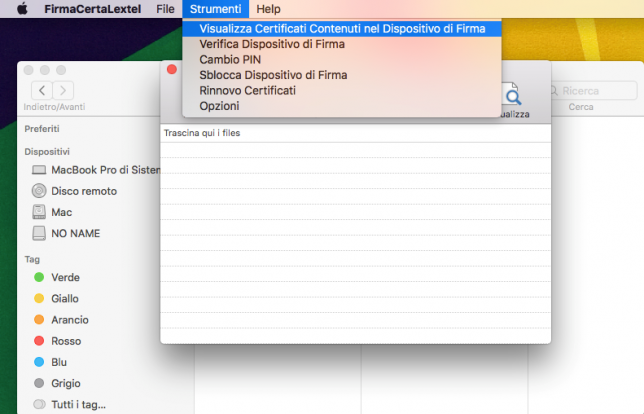Click Finder Ricerca search field
The height and width of the screenshot is (414, 644).
(592, 91)
